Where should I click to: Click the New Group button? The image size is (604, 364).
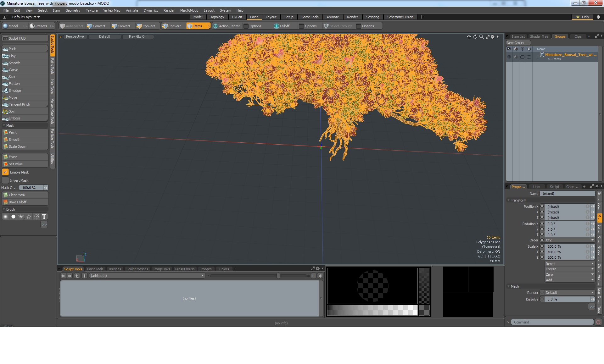[x=518, y=43]
